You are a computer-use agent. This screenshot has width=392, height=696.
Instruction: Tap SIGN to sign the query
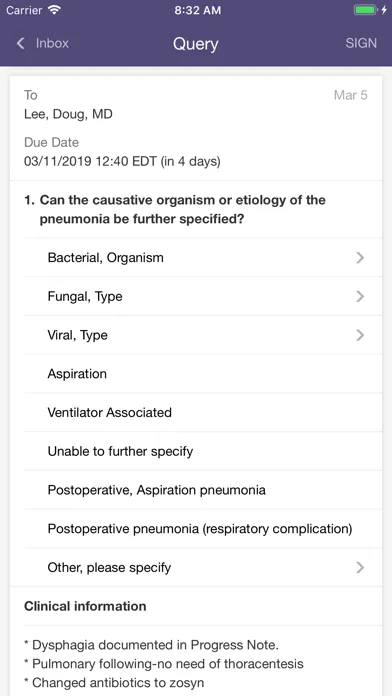[x=361, y=43]
